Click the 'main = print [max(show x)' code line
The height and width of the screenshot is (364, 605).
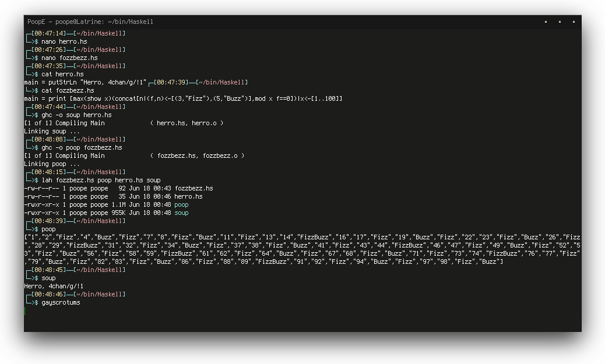coord(183,98)
